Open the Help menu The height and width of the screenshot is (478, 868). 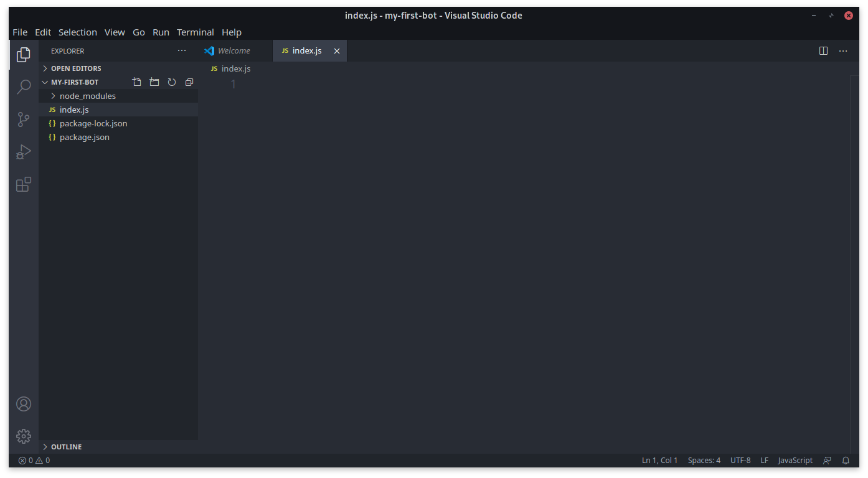tap(232, 32)
